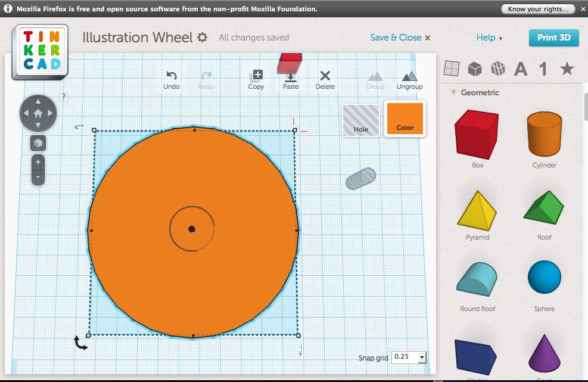Click the bottom-right corner resize handle
Screen dimensions: 588x382
coord(298,336)
